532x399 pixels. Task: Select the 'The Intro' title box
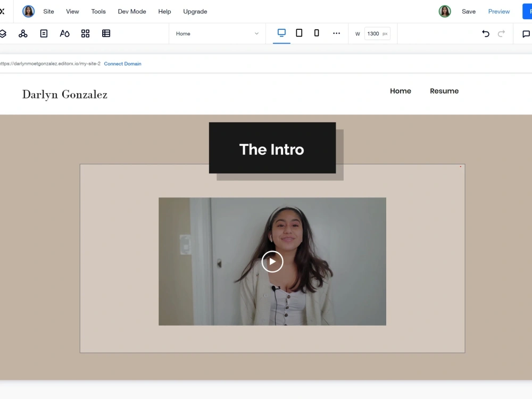tap(272, 148)
